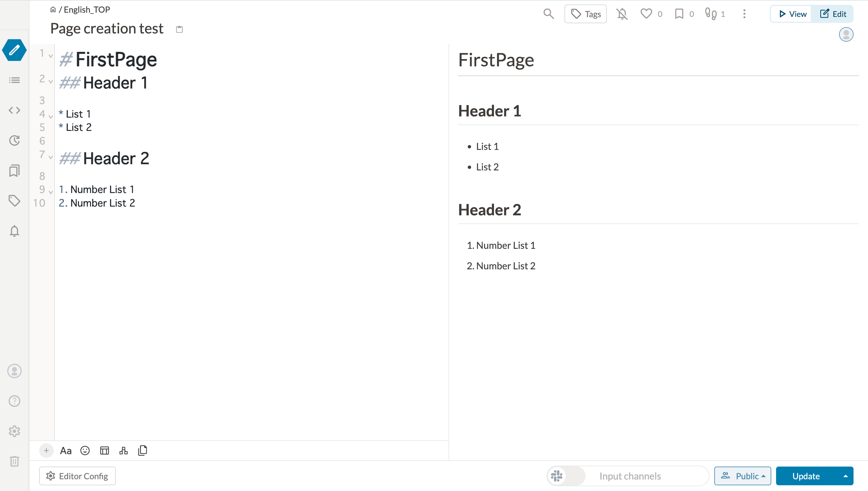
Task: Open recent changes history icon in the sidebar
Action: [x=14, y=140]
